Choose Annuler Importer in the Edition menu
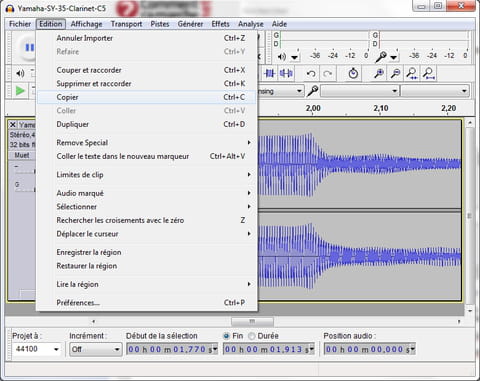 147,38
